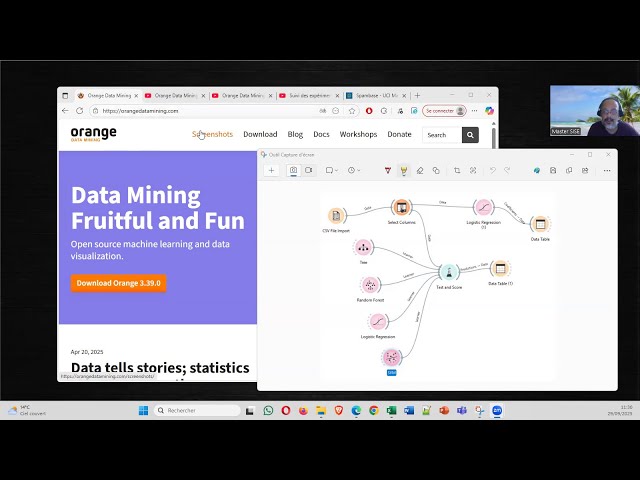Click Se connecter profile button
The image size is (640, 480).
[x=444, y=111]
